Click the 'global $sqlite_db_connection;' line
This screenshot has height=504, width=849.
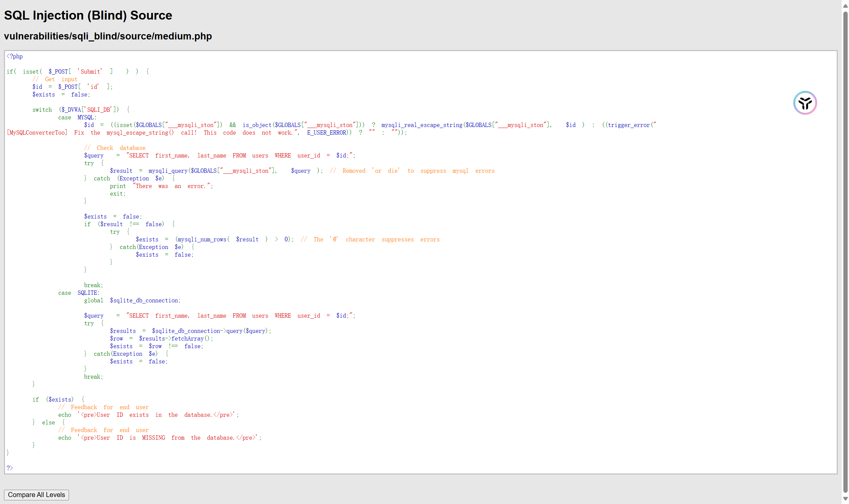click(132, 300)
